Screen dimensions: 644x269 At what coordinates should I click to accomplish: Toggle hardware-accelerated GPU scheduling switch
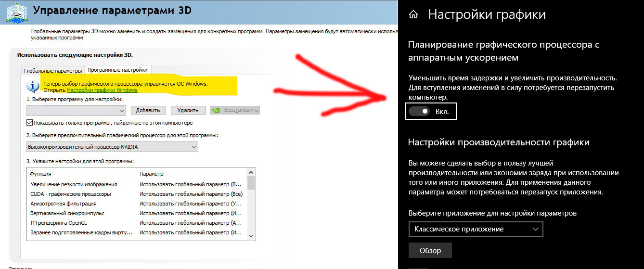419,112
